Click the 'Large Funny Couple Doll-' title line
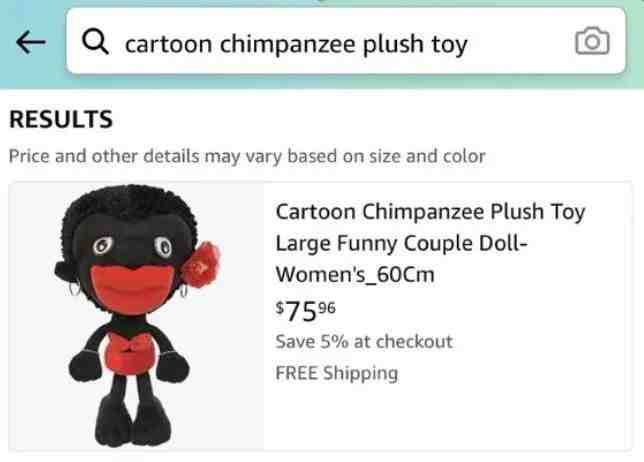 [401, 243]
